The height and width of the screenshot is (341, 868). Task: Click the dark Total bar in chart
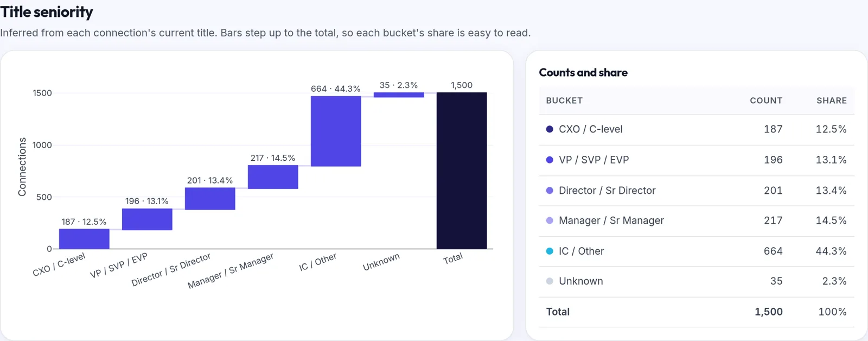tap(462, 171)
